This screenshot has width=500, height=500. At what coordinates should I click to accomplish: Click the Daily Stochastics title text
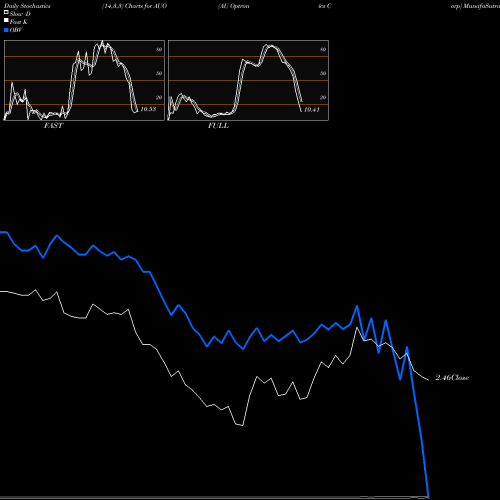coord(27,6)
